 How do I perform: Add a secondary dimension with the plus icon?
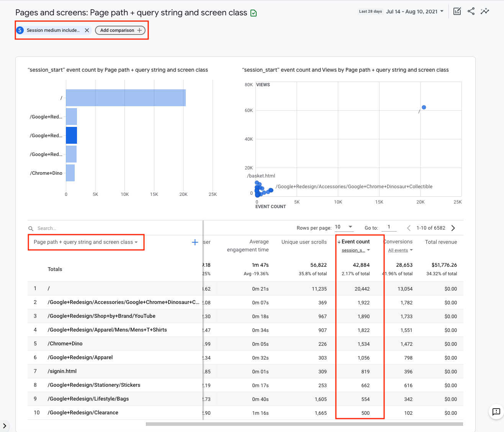(195, 242)
